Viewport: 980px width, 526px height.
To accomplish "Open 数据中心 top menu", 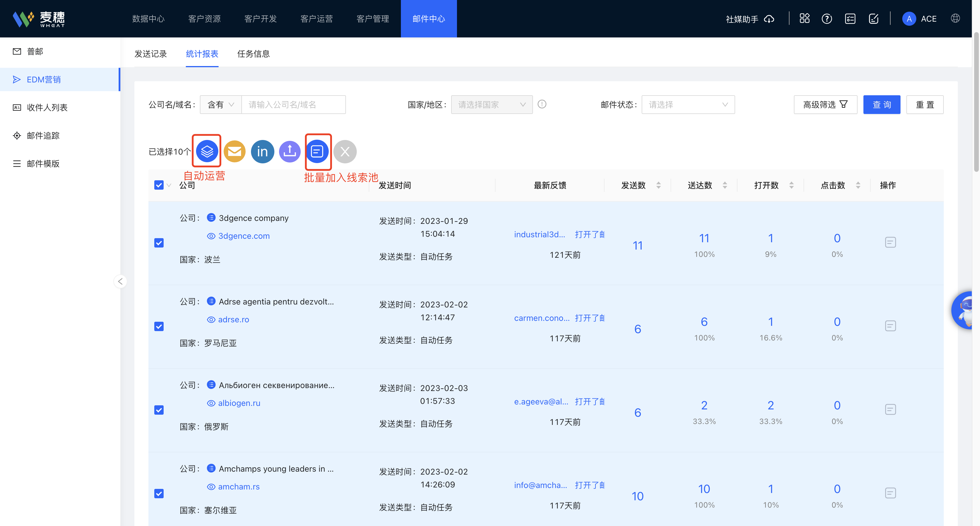I will coord(148,19).
